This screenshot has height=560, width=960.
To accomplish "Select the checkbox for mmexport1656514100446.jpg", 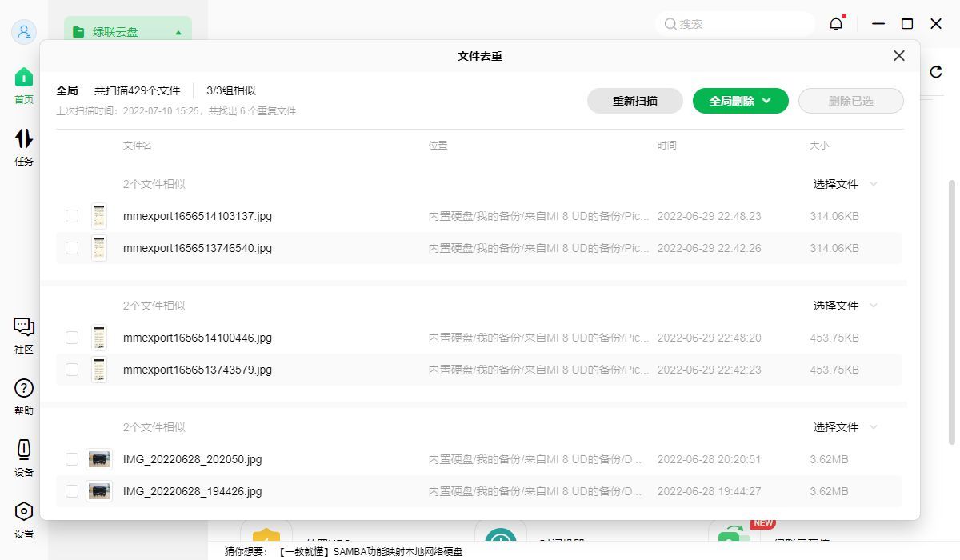I will (72, 338).
